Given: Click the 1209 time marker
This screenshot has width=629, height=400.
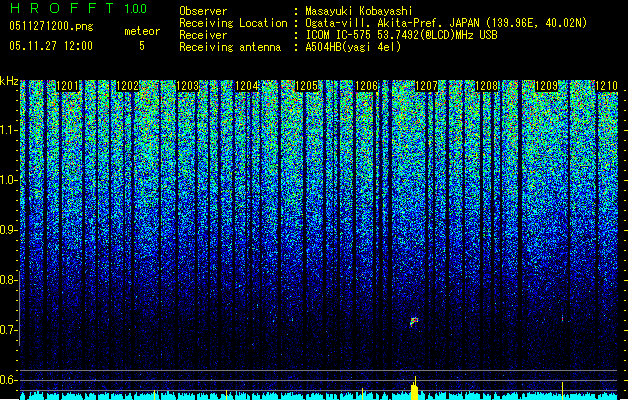Looking at the screenshot, I should click(x=546, y=86).
